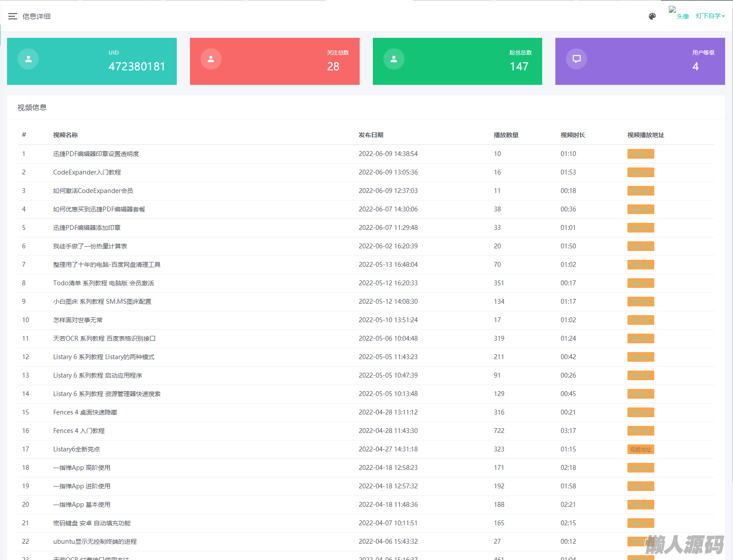This screenshot has width=733, height=560.
Task: Click the 播放数量 column header
Action: [506, 135]
